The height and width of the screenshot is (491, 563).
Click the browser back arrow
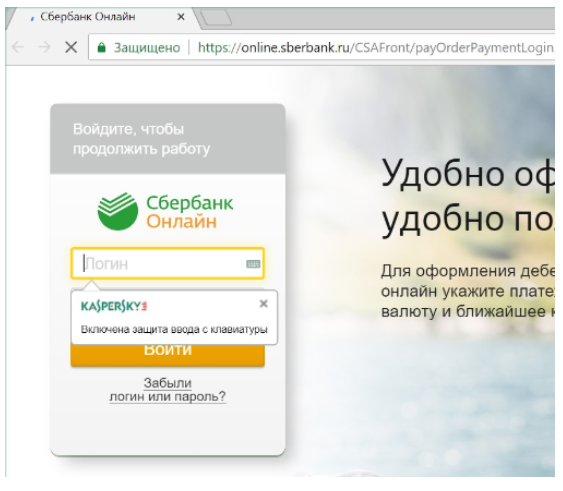coord(18,47)
